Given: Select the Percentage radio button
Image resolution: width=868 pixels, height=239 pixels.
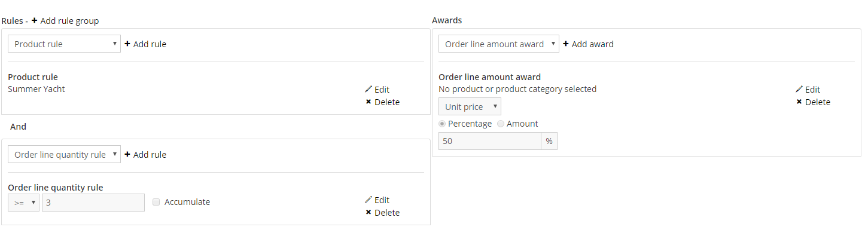Looking at the screenshot, I should click(442, 124).
